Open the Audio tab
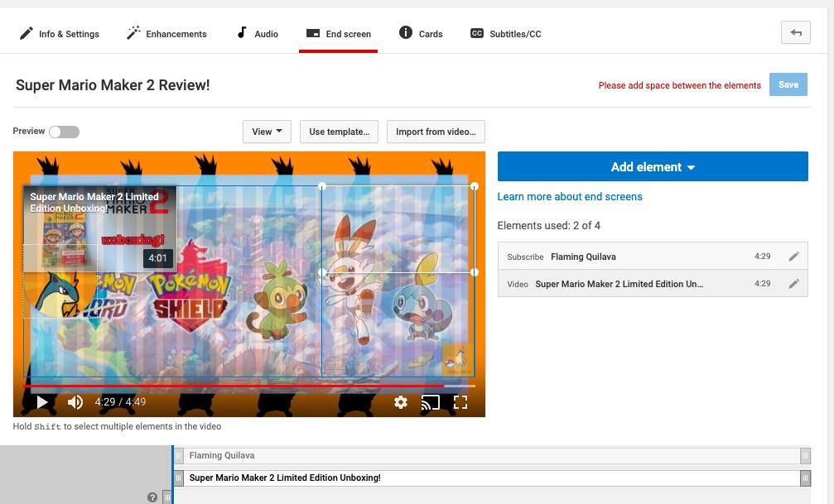Image resolution: width=834 pixels, height=504 pixels. pyautogui.click(x=257, y=33)
